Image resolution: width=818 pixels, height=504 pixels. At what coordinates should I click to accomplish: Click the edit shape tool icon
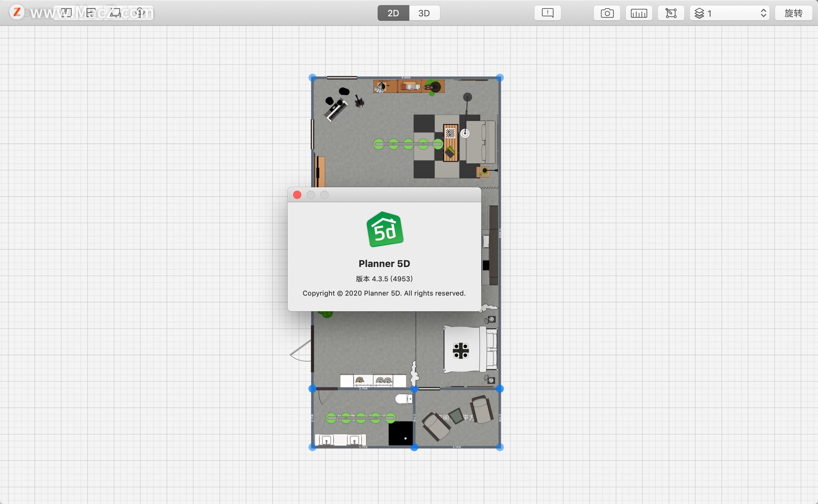coord(671,13)
